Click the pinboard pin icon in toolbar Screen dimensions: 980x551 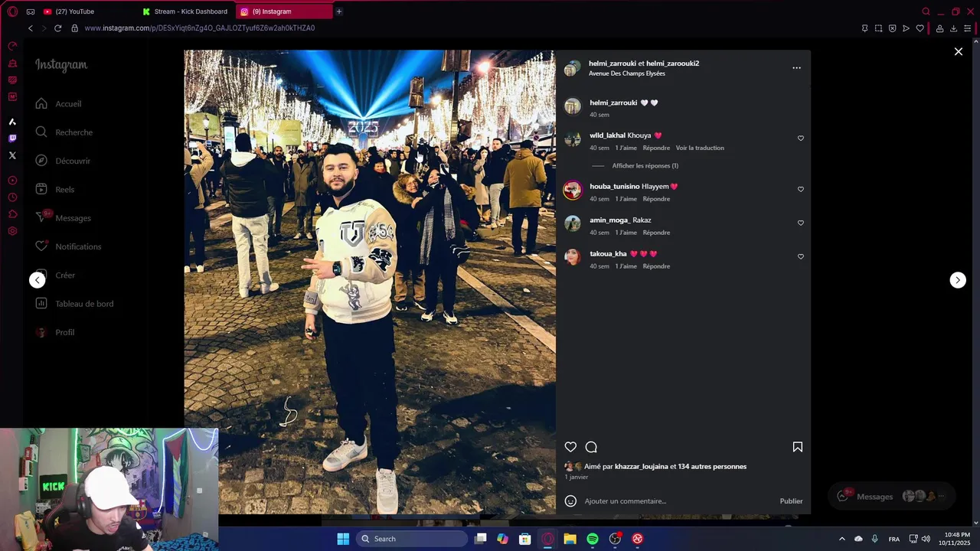[864, 28]
